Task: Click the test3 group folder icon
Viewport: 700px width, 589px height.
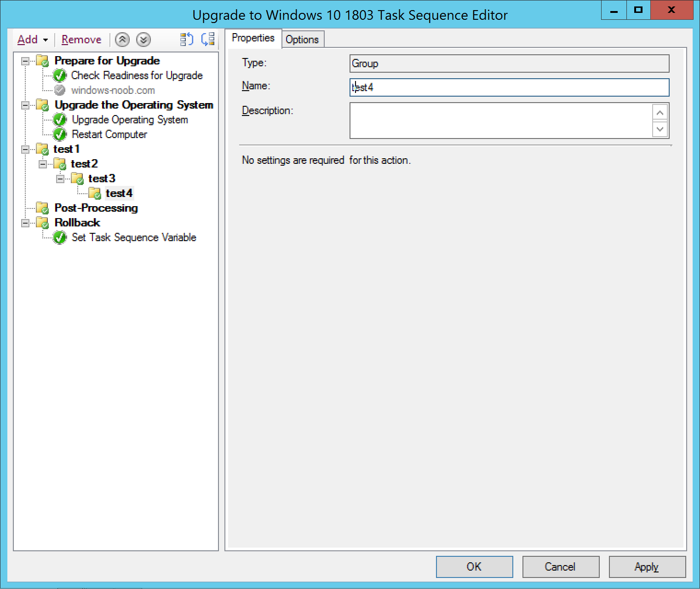Action: (77, 179)
